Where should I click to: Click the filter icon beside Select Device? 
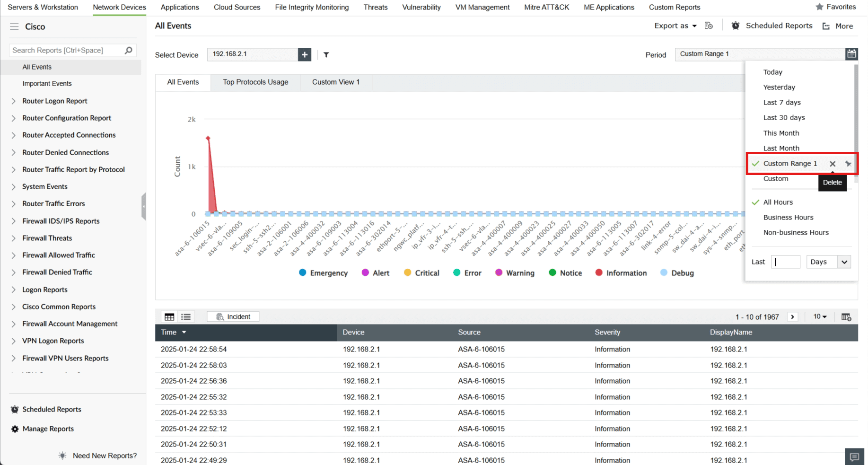[326, 55]
